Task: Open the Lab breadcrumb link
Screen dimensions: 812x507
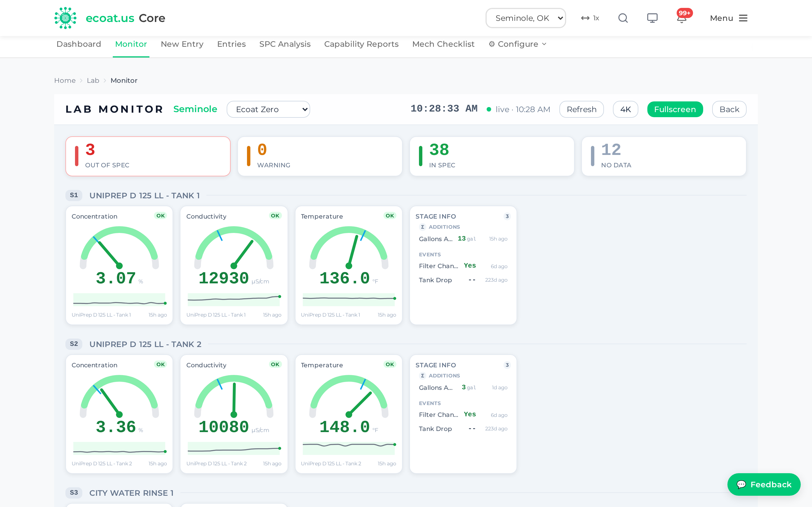Action: pos(93,81)
